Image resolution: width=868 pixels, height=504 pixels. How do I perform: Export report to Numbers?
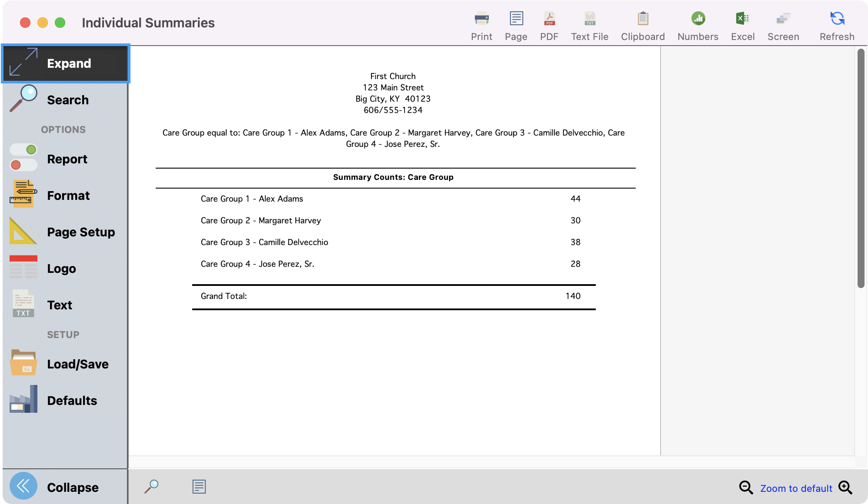point(697,24)
